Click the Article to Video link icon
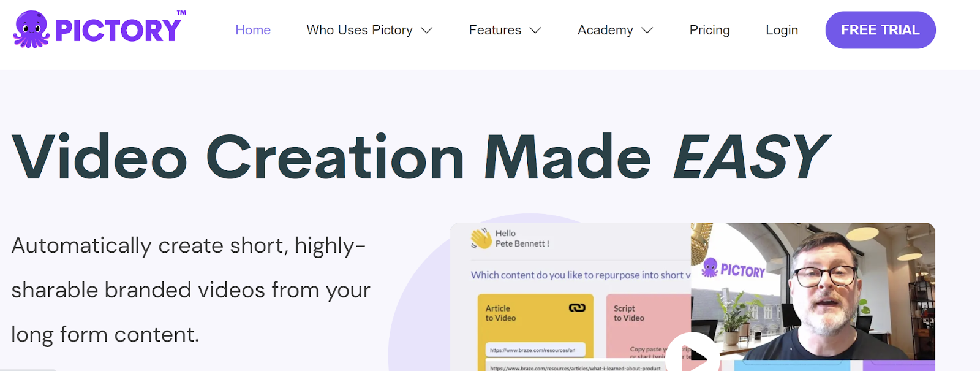Image resolution: width=980 pixels, height=371 pixels. (577, 308)
